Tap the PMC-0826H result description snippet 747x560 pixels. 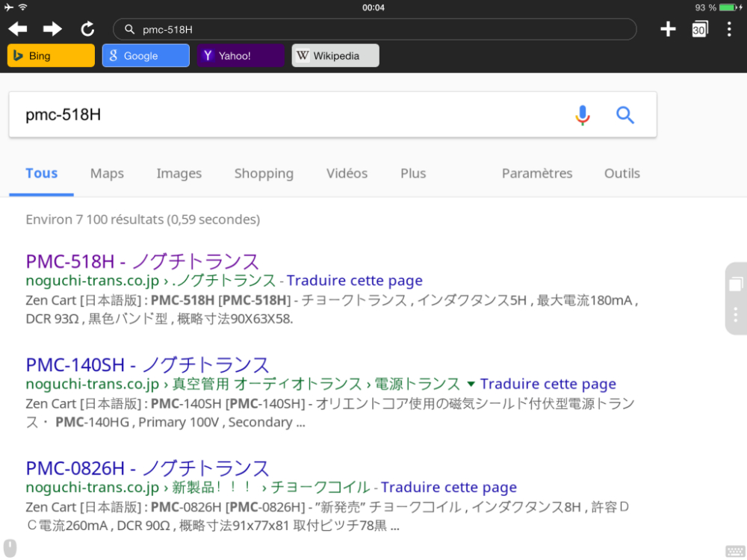pos(328,516)
